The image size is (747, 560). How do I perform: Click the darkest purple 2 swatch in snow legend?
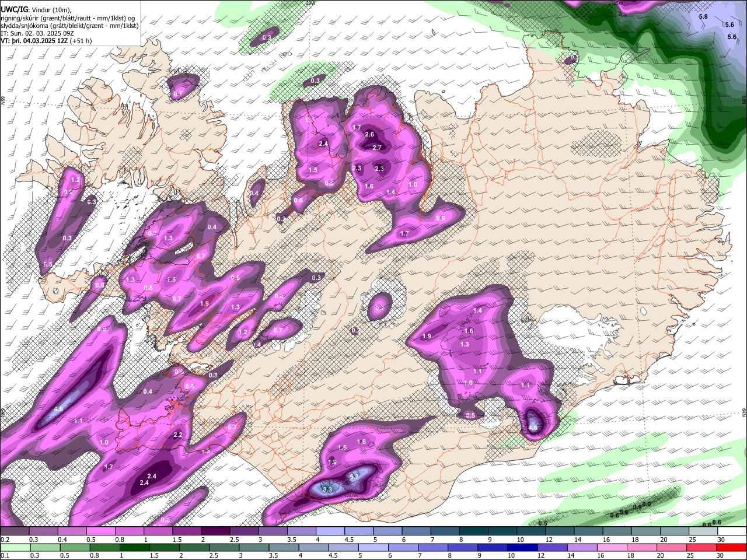215,531
